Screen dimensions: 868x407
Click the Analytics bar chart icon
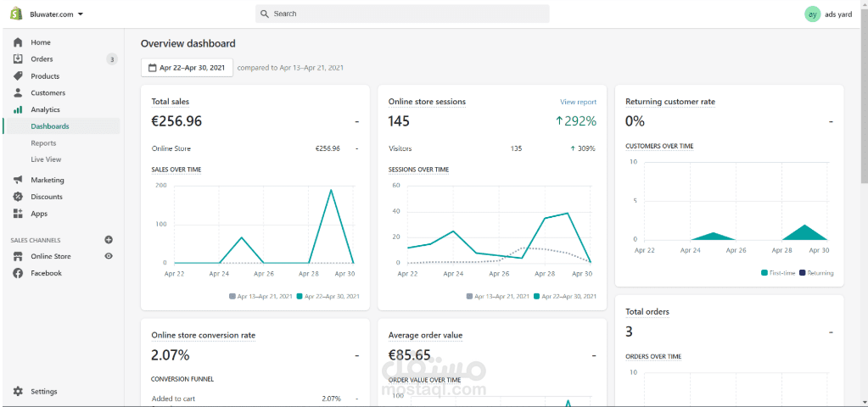click(19, 109)
